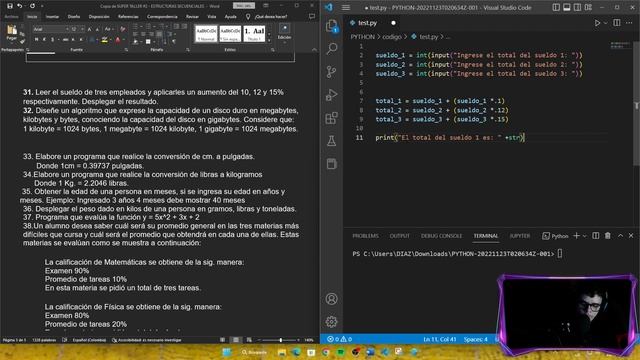Adjust the Word zoom slider
640x360 pixels.
tap(280, 340)
